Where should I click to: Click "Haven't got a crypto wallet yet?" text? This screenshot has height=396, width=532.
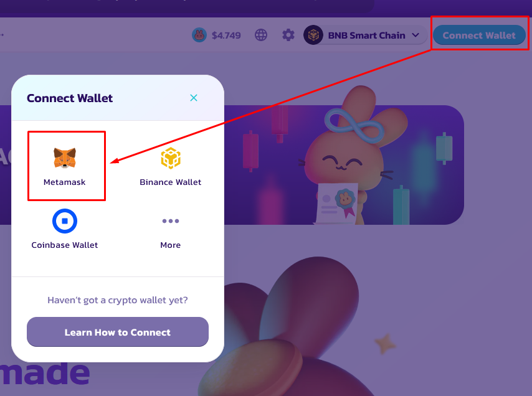pyautogui.click(x=117, y=300)
